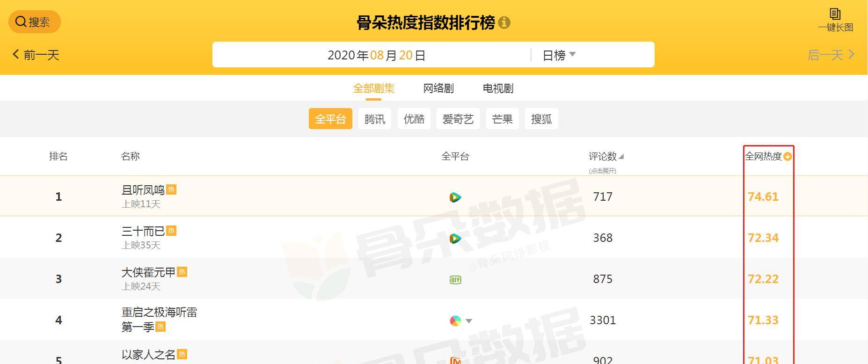Click comment count 875
The image size is (868, 364).
(x=603, y=279)
